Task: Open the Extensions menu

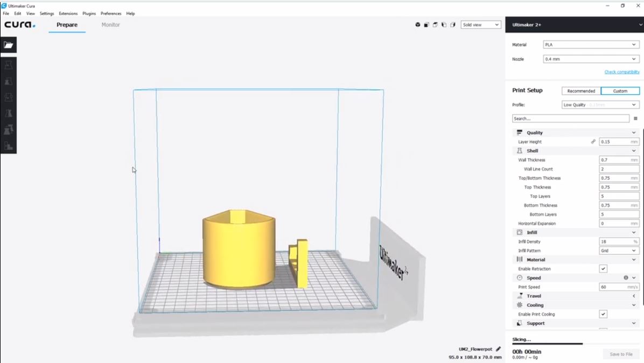Action: pos(68,13)
